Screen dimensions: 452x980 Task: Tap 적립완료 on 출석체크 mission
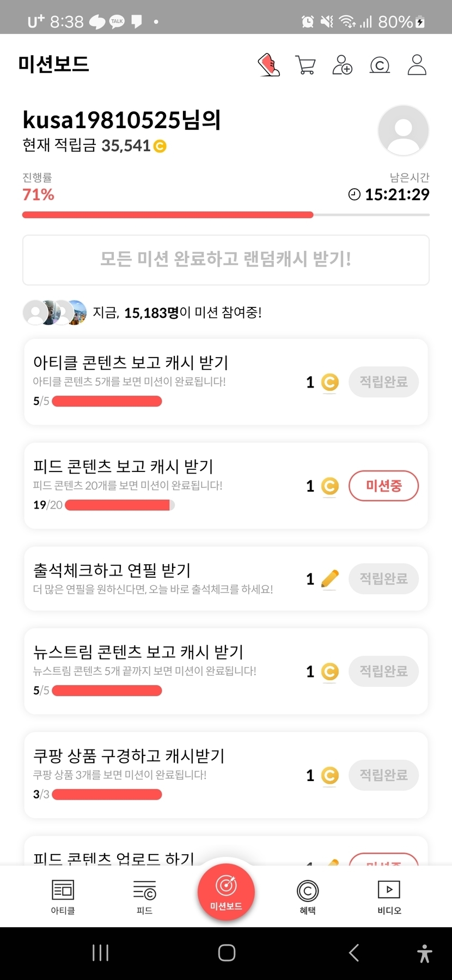click(x=383, y=578)
